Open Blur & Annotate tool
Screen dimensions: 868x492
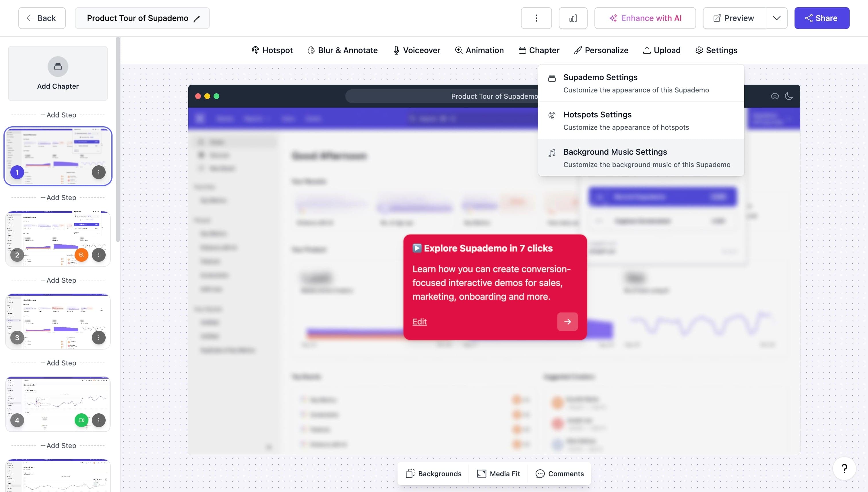(x=343, y=50)
